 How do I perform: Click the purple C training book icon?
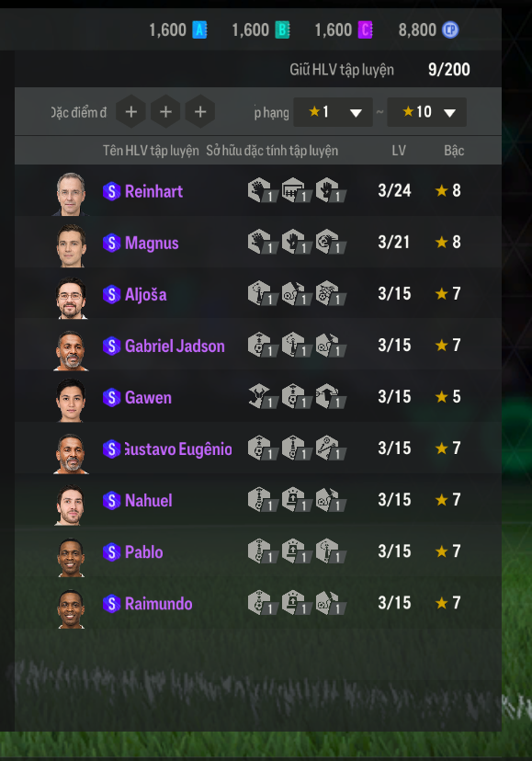point(365,30)
